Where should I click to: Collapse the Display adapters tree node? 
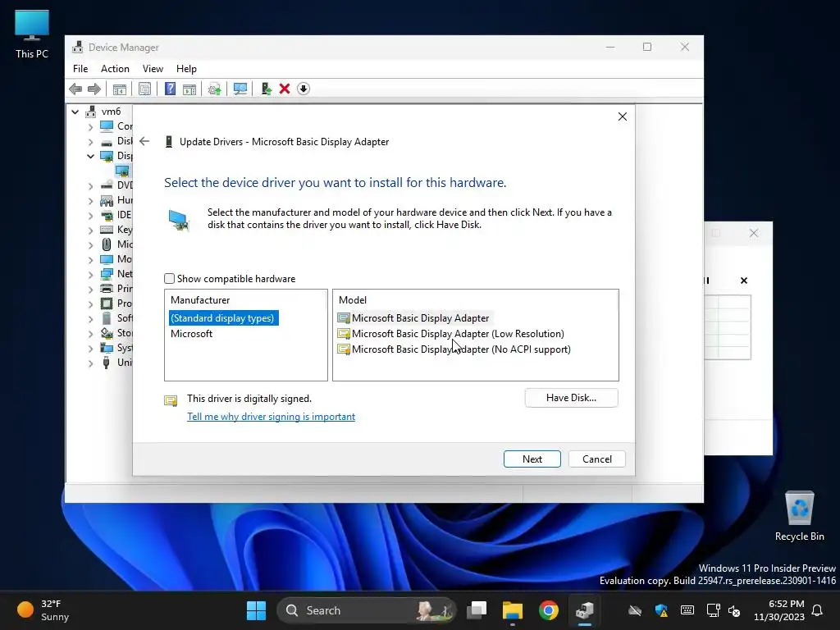point(90,157)
